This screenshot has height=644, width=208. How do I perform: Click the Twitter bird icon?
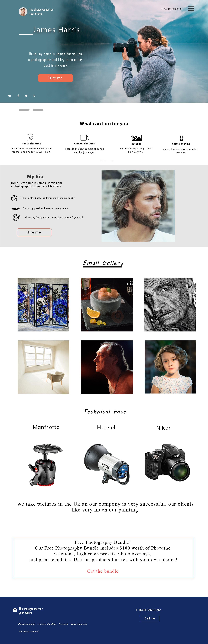click(x=26, y=96)
